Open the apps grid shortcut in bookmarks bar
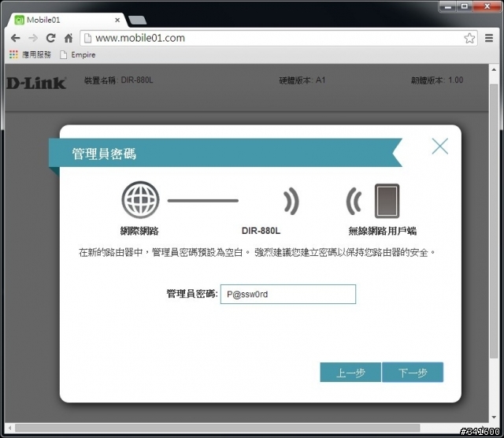Viewport: 504px width, 438px height. (13, 54)
